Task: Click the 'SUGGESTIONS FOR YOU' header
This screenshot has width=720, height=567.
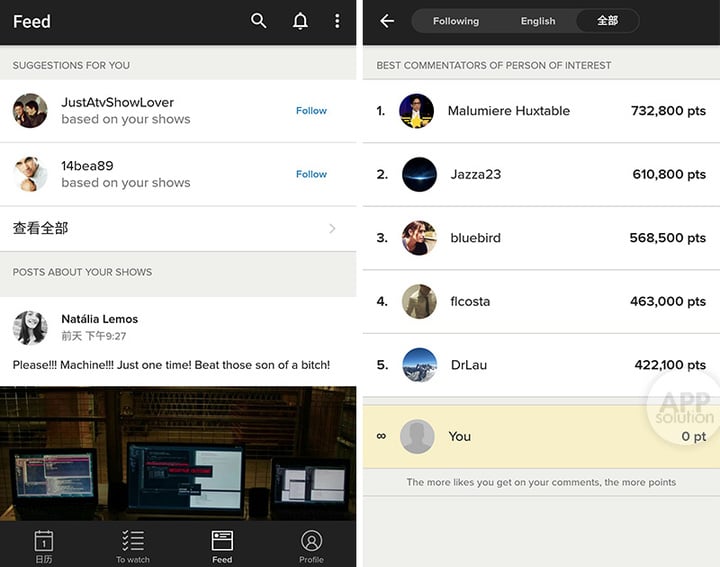Action: point(71,65)
